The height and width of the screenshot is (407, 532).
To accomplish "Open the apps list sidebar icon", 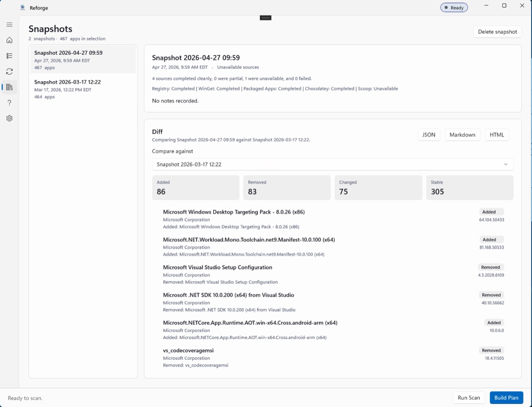I will 10,56.
